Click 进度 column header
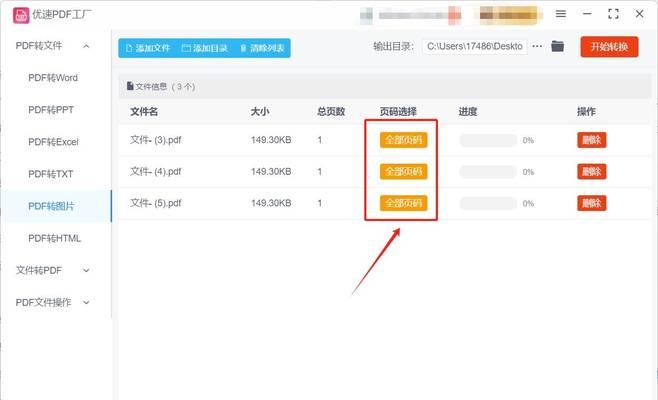The width and height of the screenshot is (658, 400). pos(468,112)
